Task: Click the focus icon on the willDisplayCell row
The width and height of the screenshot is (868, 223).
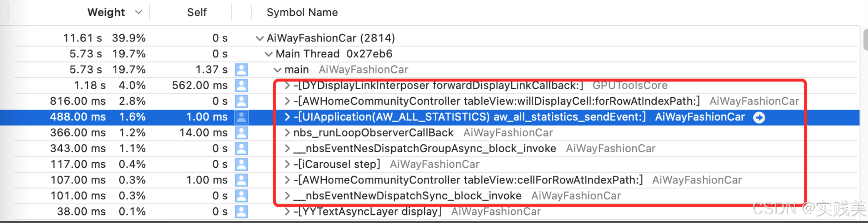Action: click(241, 101)
